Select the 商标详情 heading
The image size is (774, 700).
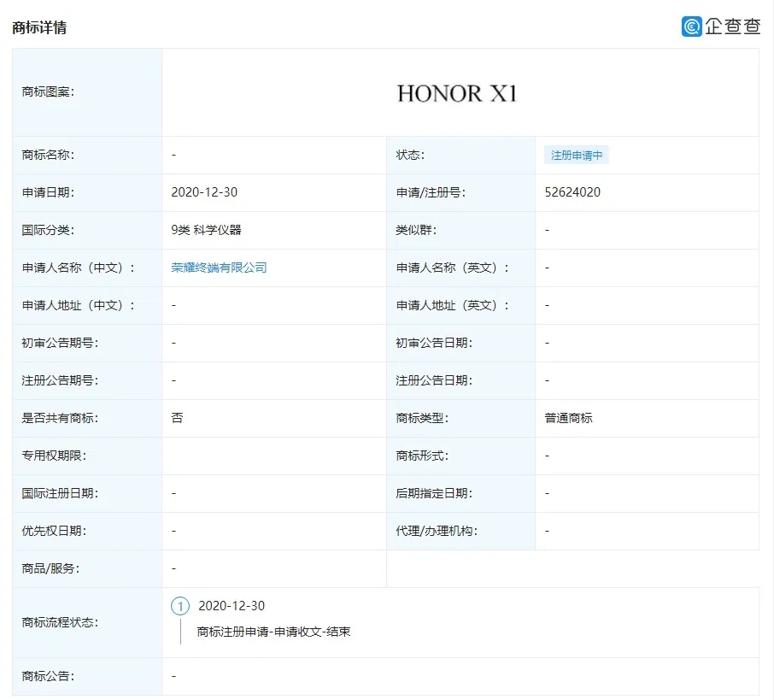click(39, 27)
